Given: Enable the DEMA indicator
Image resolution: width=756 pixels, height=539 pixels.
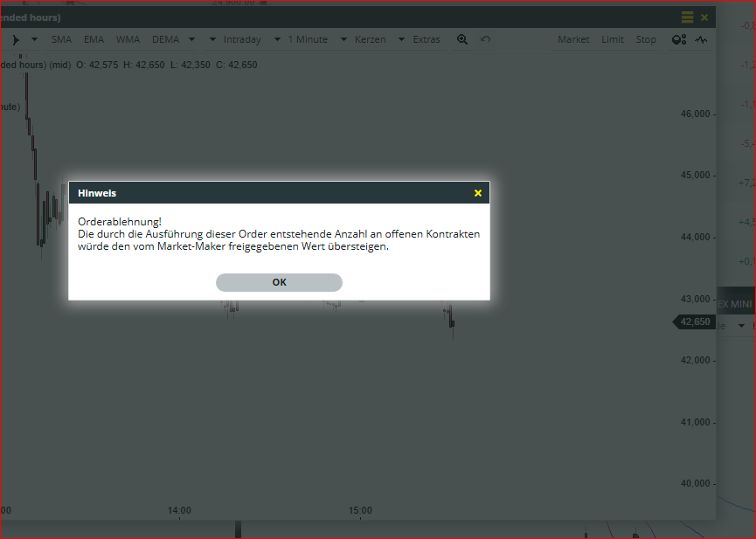Looking at the screenshot, I should click(x=165, y=39).
